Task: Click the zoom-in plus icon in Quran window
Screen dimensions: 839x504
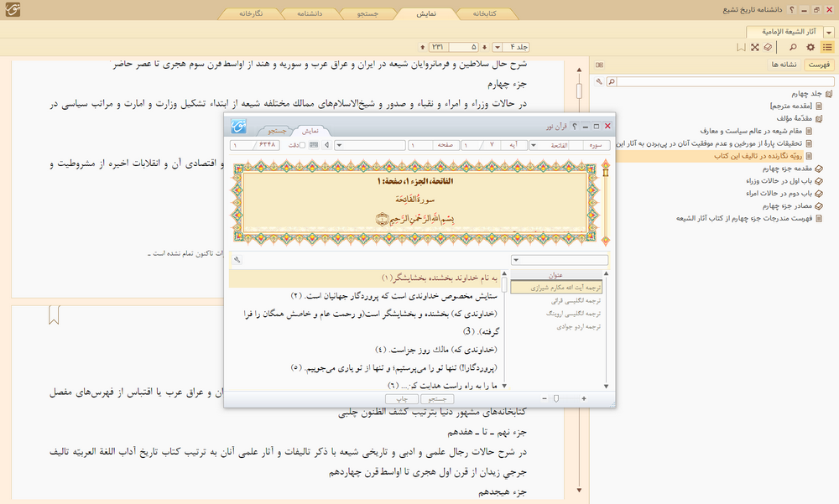Action: (x=584, y=398)
